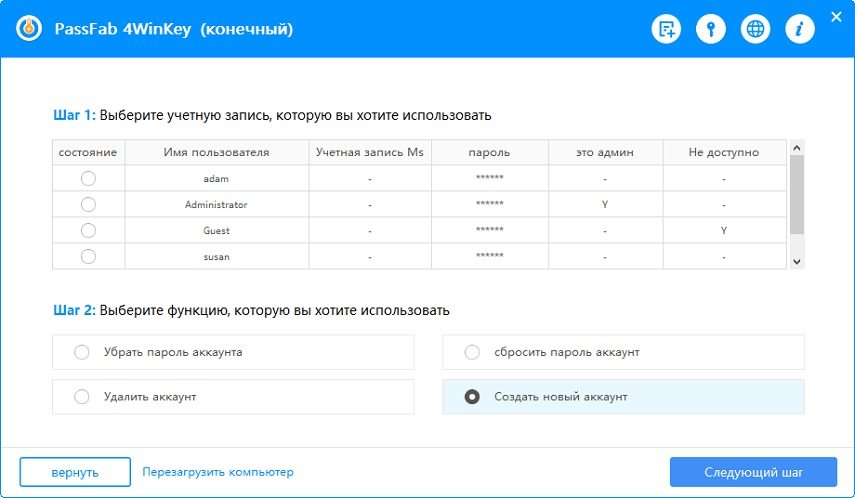The height and width of the screenshot is (498, 855).
Task: Click the password cell in susan row
Action: [x=490, y=256]
